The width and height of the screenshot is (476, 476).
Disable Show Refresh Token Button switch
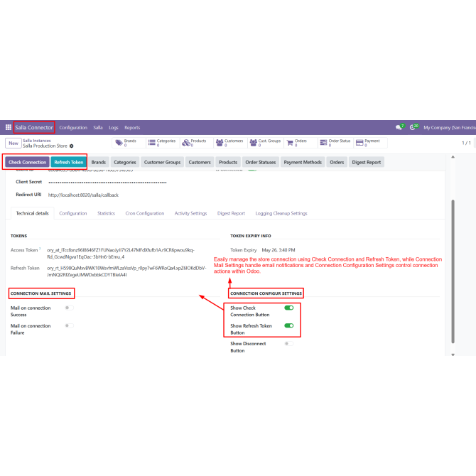point(289,325)
